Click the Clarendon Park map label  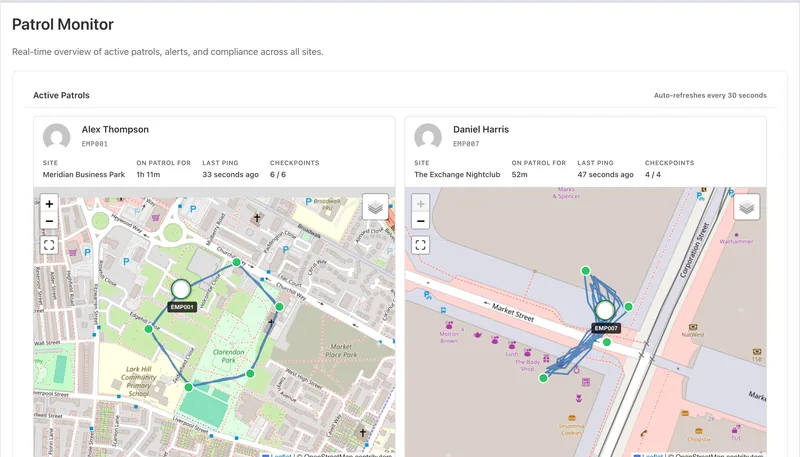pos(229,356)
